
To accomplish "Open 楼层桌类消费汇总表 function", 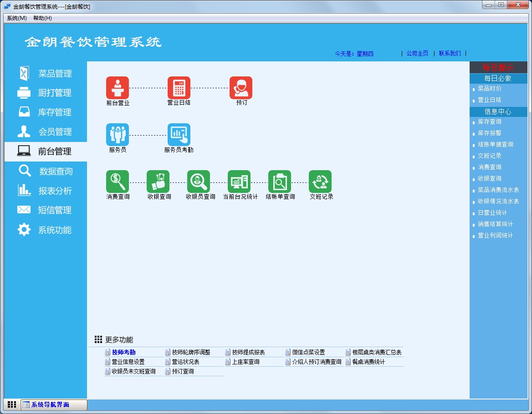I will 377,352.
